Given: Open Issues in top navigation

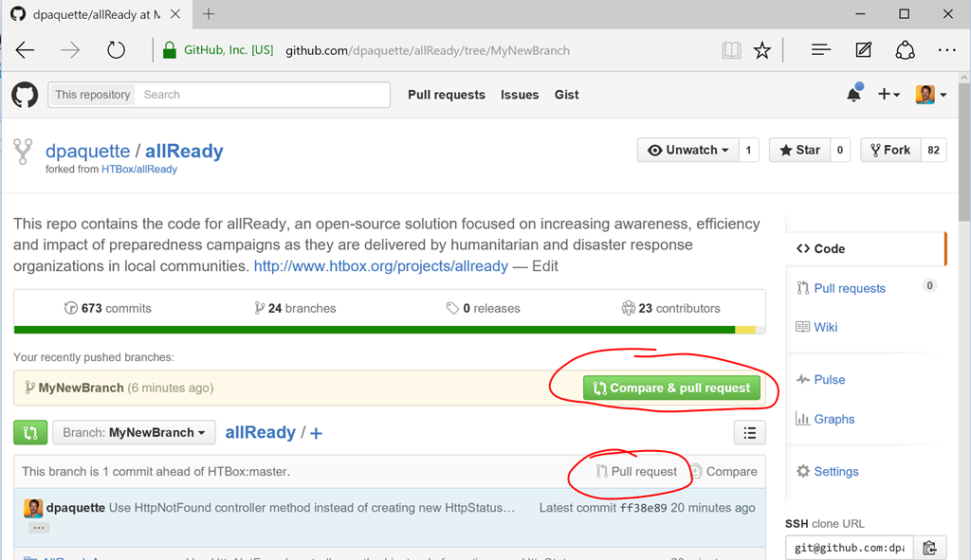Looking at the screenshot, I should click(x=520, y=95).
